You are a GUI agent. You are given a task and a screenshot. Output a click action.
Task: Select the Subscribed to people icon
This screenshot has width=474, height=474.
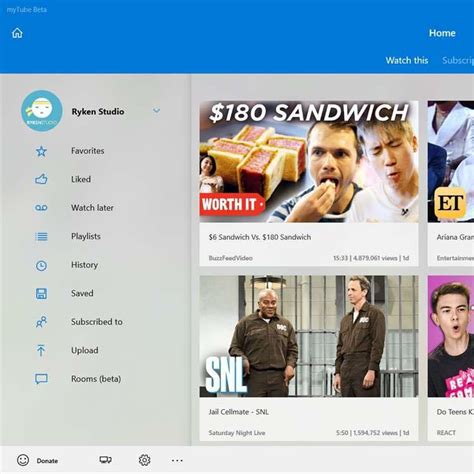tap(41, 322)
